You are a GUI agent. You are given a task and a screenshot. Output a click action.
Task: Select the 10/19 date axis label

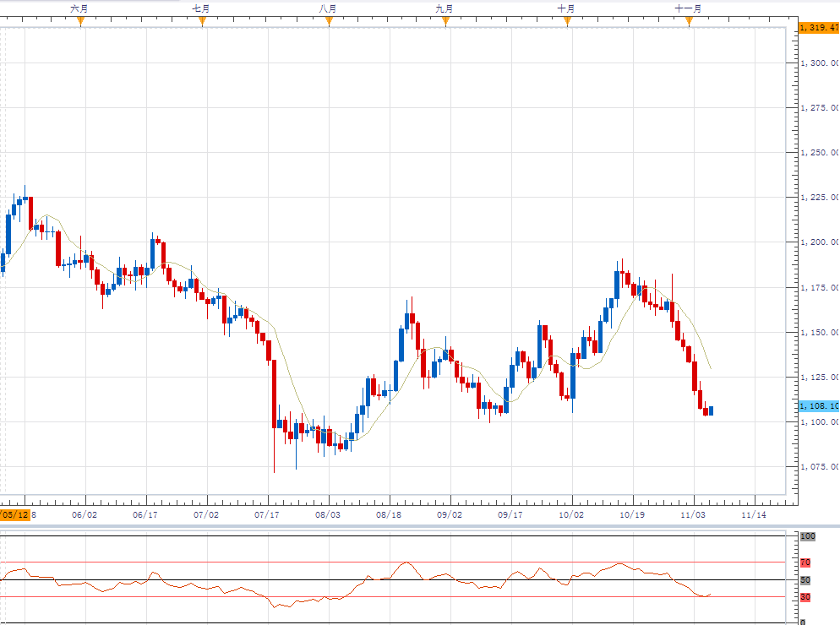click(x=632, y=514)
